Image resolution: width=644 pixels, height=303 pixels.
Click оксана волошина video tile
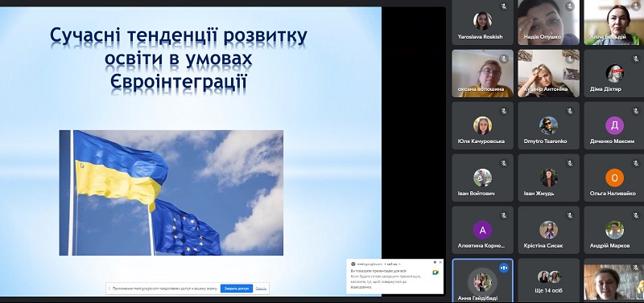pyautogui.click(x=482, y=73)
